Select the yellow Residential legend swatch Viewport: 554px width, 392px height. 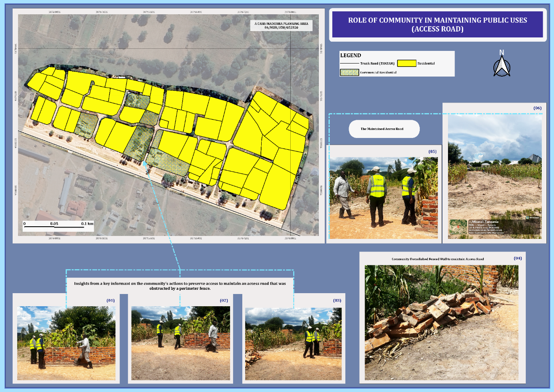pyautogui.click(x=406, y=64)
